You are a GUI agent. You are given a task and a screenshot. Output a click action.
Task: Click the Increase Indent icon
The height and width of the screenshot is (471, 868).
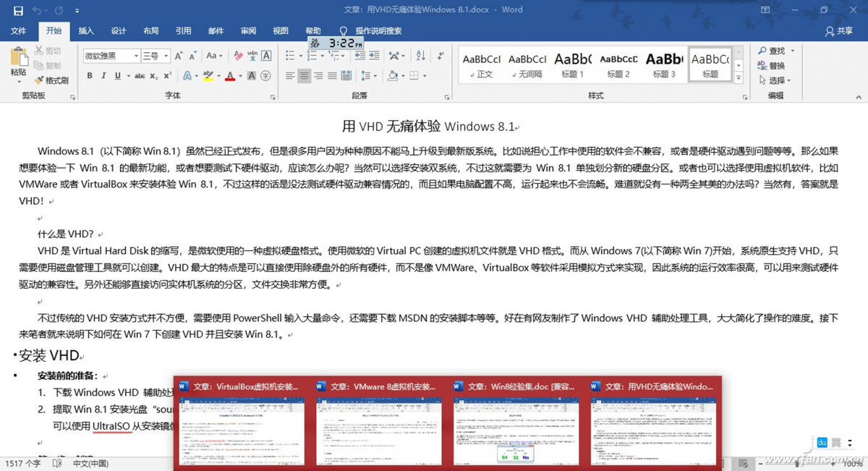pyautogui.click(x=374, y=56)
